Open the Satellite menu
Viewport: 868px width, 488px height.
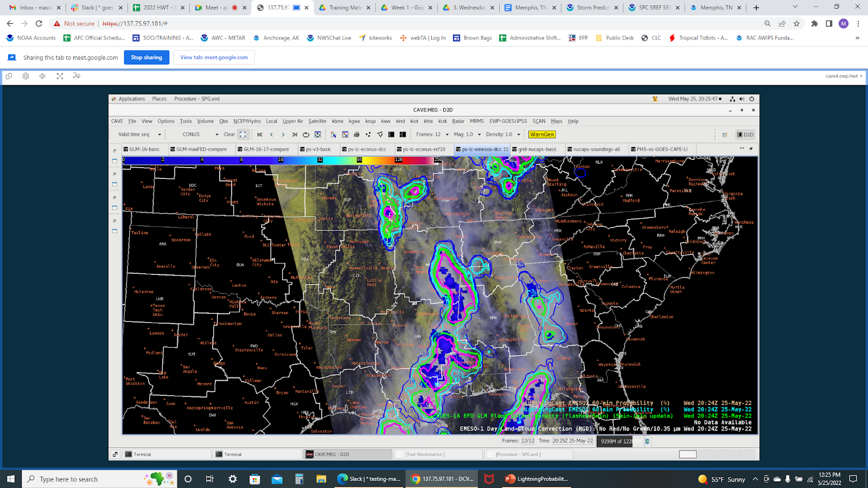point(317,121)
